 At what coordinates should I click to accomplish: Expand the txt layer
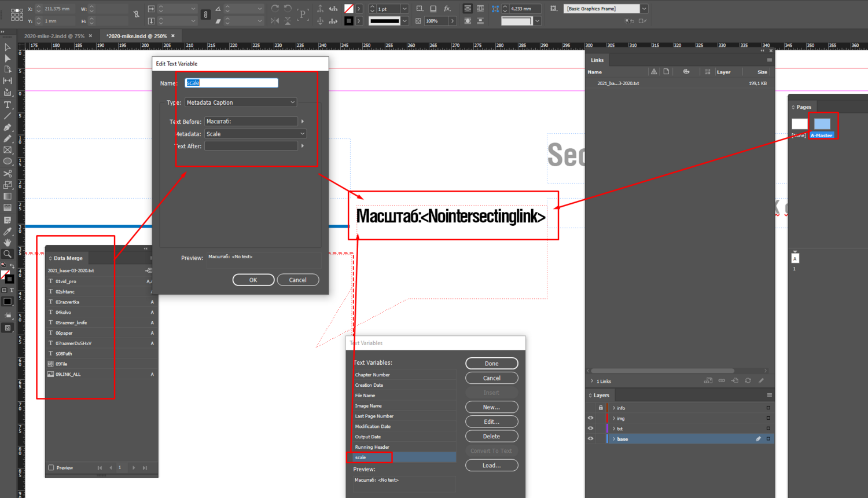(x=614, y=429)
